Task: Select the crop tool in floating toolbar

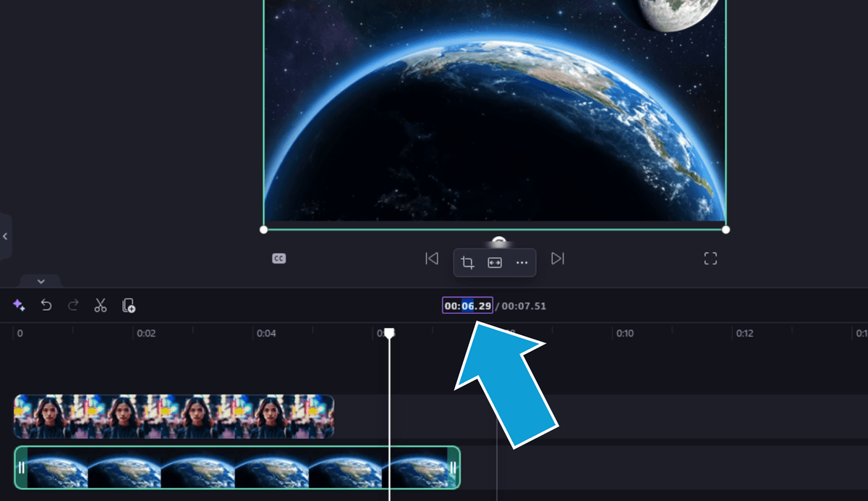Action: (x=468, y=263)
